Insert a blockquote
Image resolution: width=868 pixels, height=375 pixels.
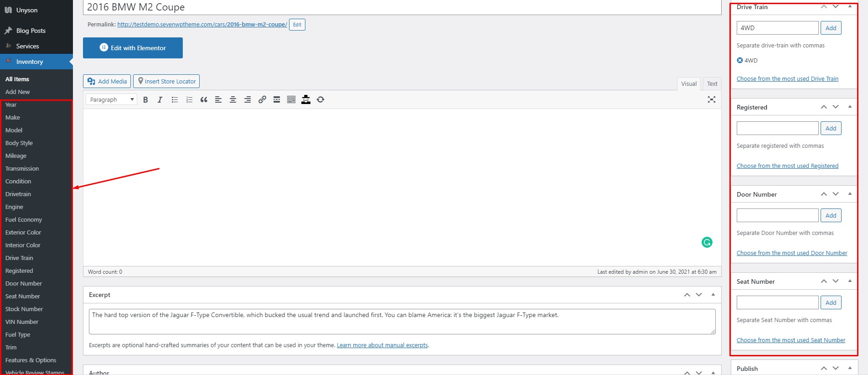pyautogui.click(x=204, y=99)
